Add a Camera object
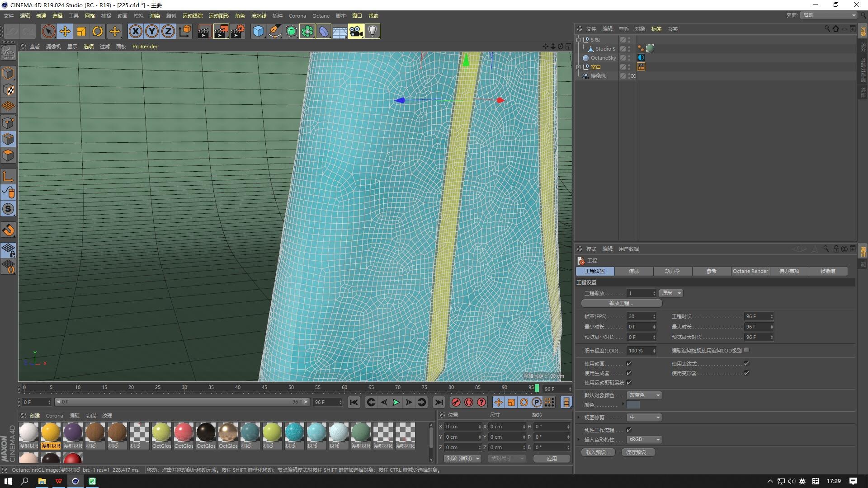Screen dimensions: 868x488 [x=356, y=31]
